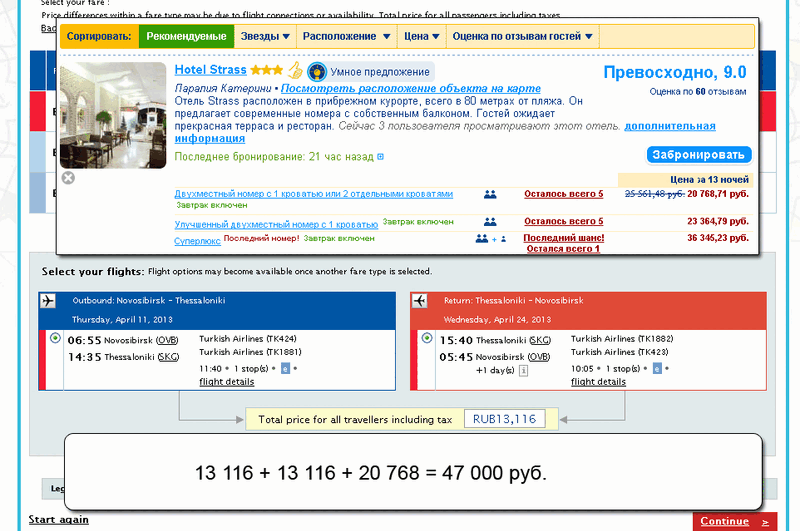Click occupancy icon for the improved double room
The width and height of the screenshot is (800, 531).
490,221
